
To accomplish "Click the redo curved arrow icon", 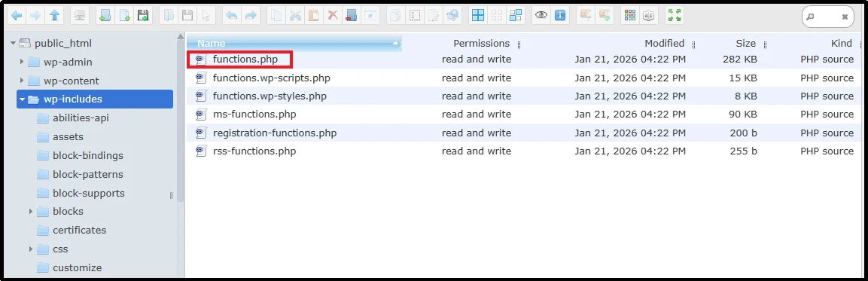I will click(251, 16).
